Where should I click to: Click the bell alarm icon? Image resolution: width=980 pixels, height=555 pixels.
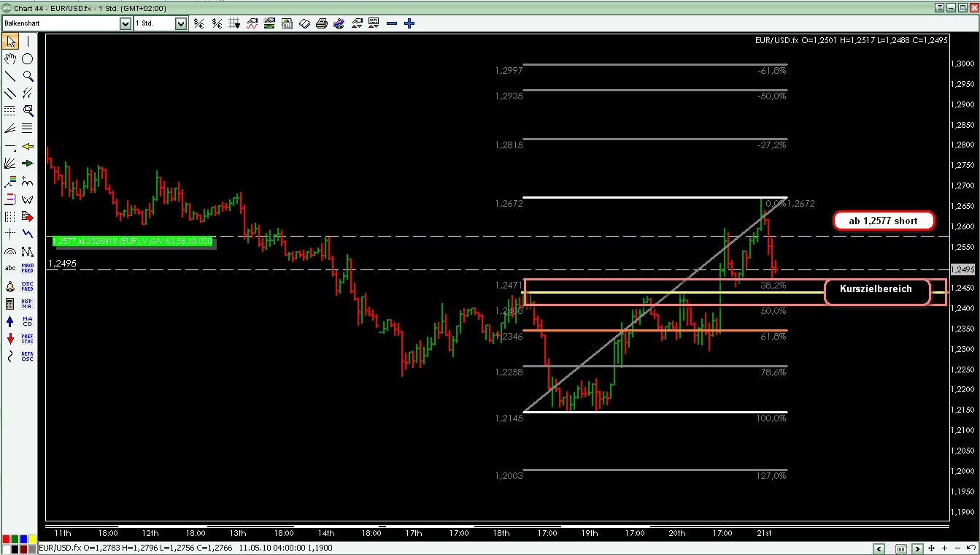pyautogui.click(x=10, y=286)
